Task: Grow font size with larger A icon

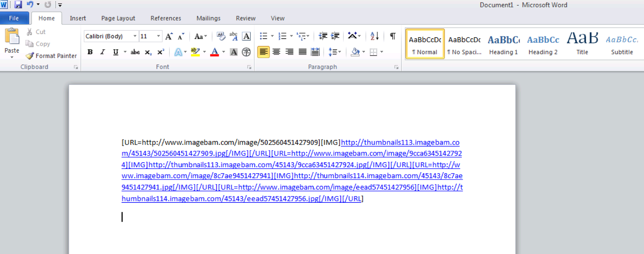Action: tap(169, 36)
